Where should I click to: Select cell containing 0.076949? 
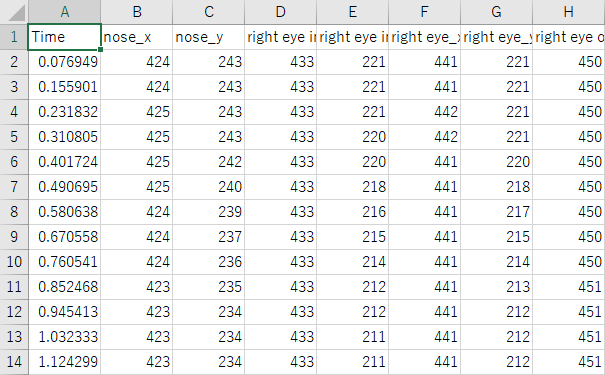(64, 62)
